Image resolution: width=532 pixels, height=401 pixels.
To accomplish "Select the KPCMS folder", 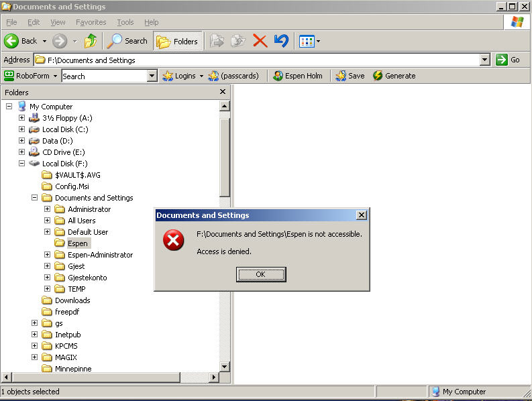I will coord(60,346).
